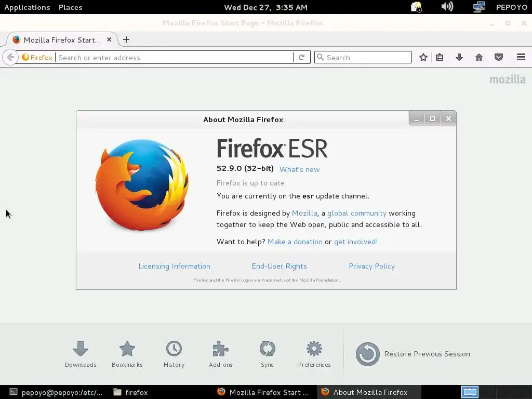This screenshot has width=532, height=399.
Task: Click Make a donation link
Action: (295, 242)
